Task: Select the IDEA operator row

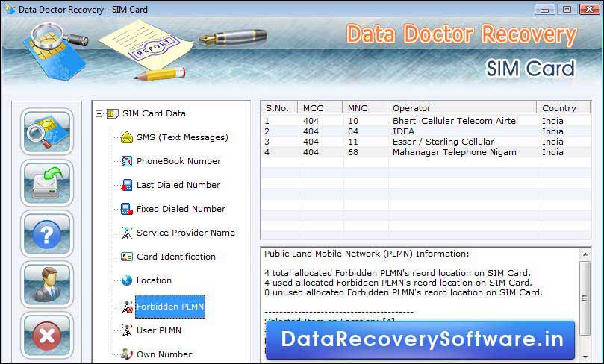Action: pyautogui.click(x=426, y=131)
